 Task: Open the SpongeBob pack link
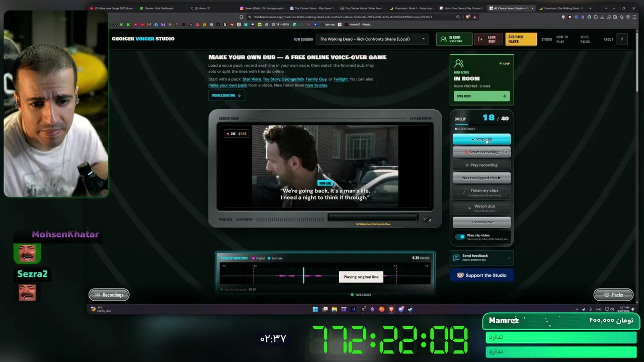coord(293,79)
